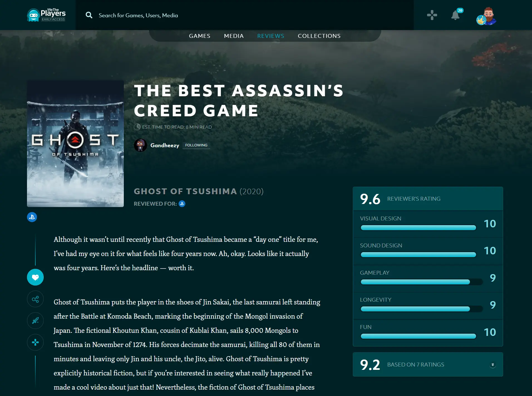Screen dimensions: 532x396
Task: Open notifications bell with 20 badge
Action: 455,15
